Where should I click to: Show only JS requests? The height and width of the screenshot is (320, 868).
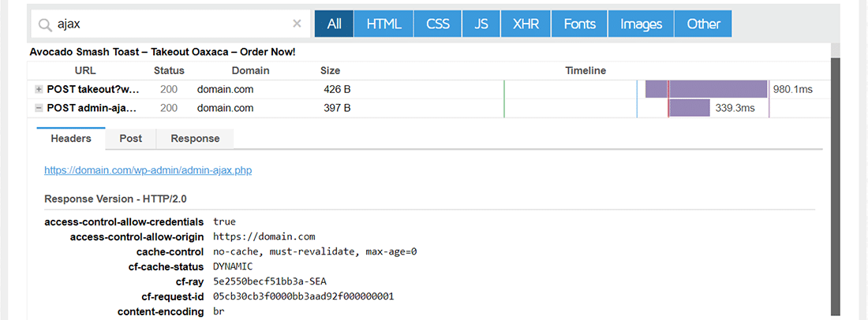(481, 24)
